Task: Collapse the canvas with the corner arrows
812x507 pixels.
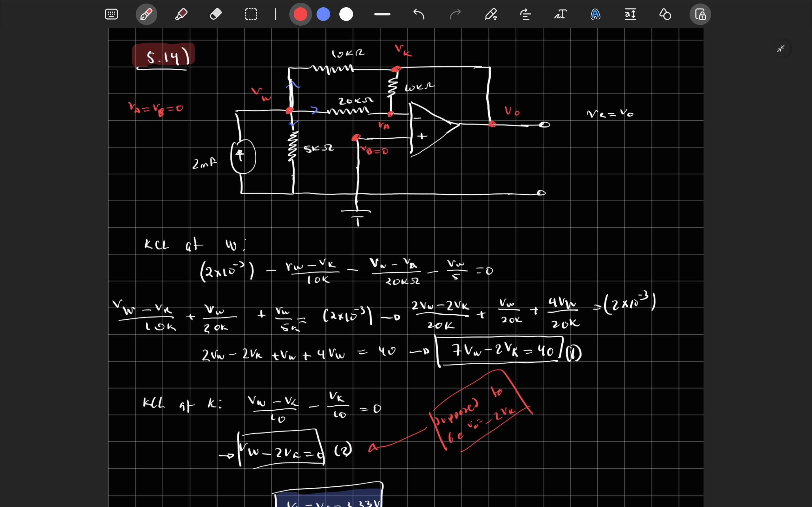Action: [781, 48]
